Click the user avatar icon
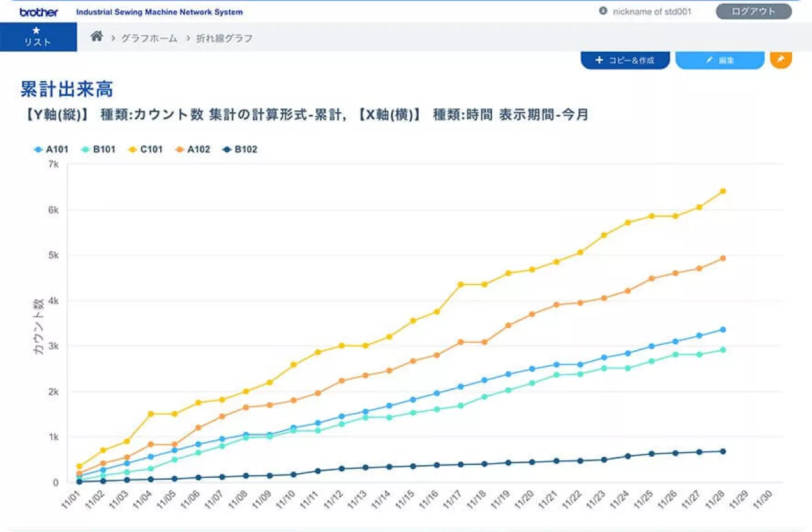Screen dimensions: 812x532 [603, 11]
